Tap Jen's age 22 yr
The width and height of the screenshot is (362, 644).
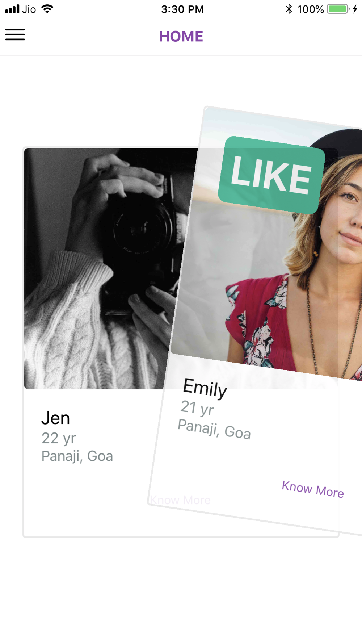[59, 438]
